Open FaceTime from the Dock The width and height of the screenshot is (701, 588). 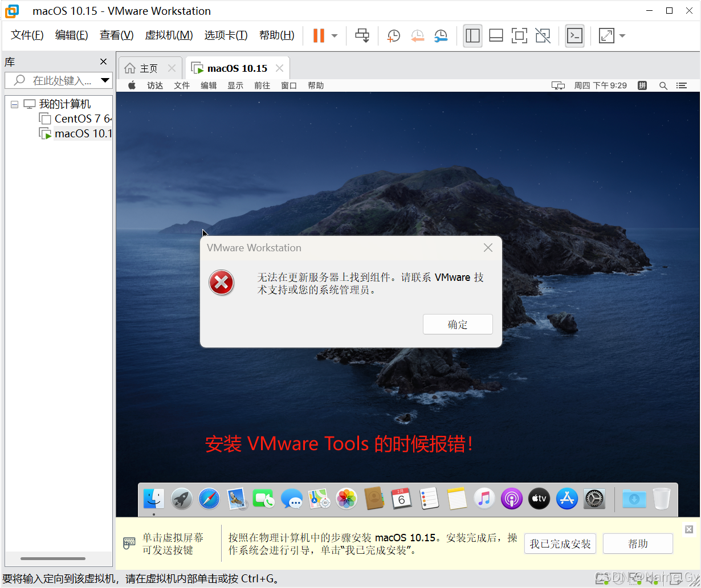[x=264, y=499]
